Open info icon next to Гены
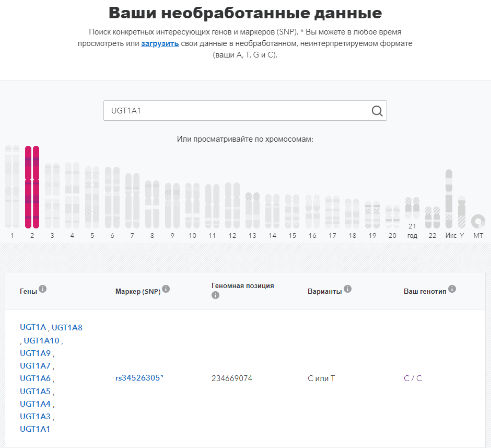Image resolution: width=491 pixels, height=448 pixels. click(x=43, y=289)
